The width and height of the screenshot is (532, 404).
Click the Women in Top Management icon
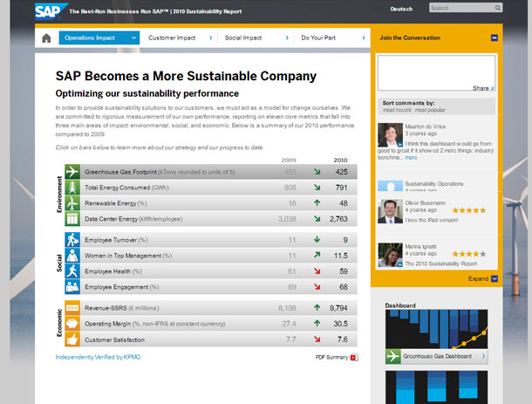click(72, 256)
